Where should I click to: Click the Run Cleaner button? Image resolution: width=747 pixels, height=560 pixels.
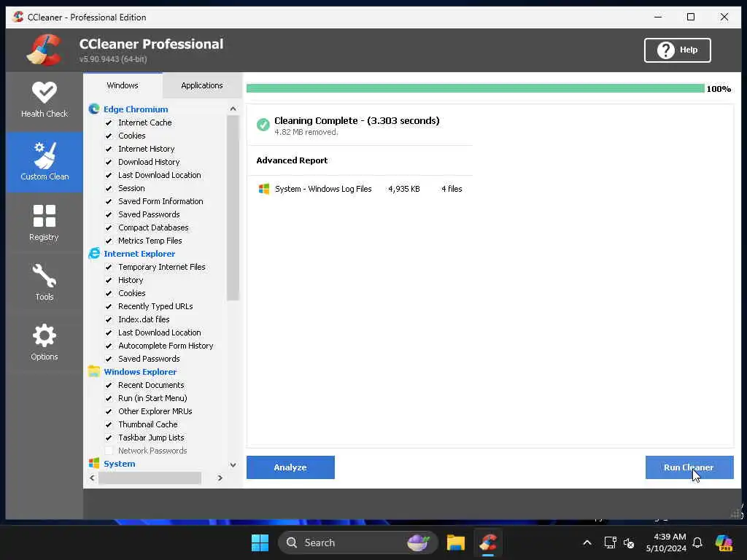point(689,467)
